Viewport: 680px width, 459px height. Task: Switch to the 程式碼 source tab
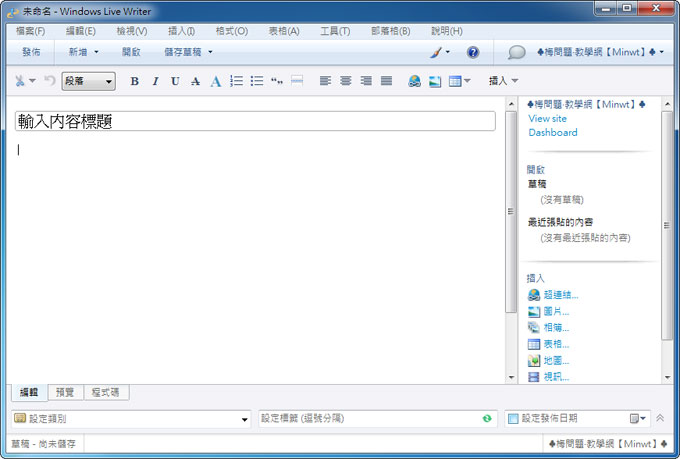(x=105, y=393)
